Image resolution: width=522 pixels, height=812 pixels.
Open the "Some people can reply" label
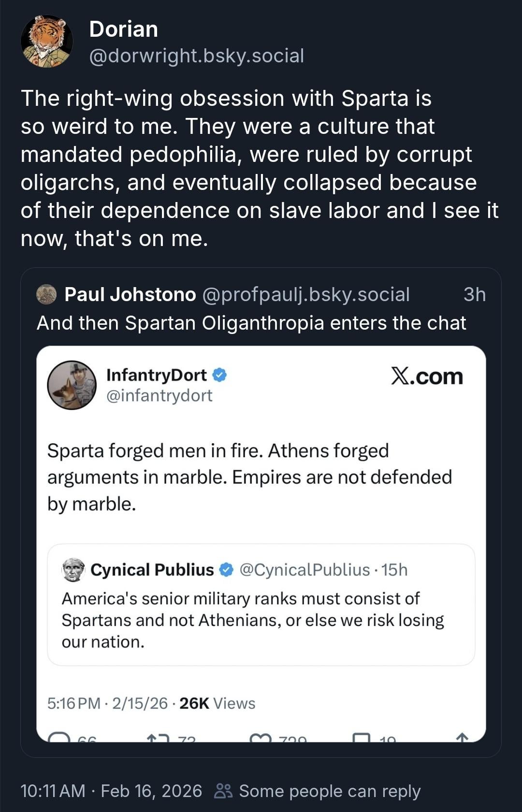330,791
